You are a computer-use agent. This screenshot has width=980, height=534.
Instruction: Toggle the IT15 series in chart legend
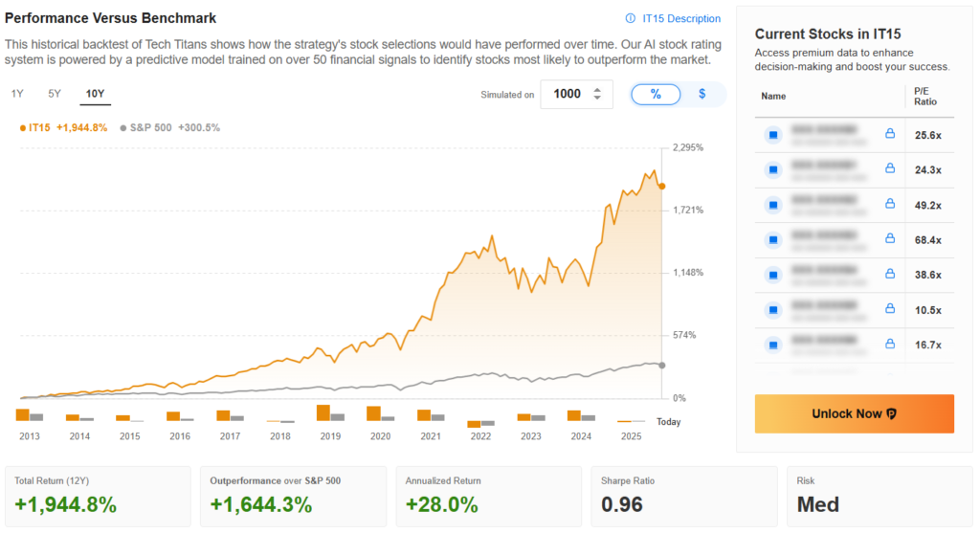click(63, 127)
